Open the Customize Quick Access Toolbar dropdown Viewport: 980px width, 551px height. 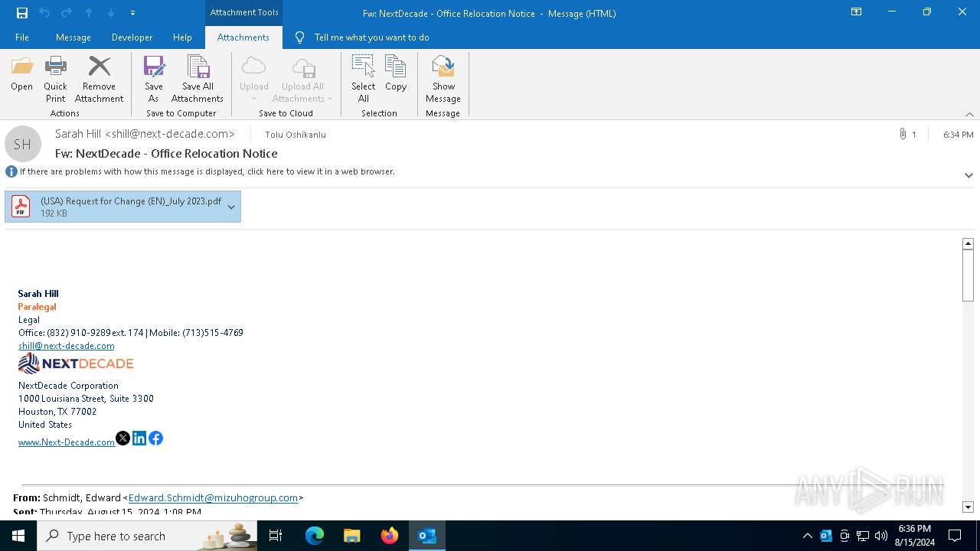(x=132, y=13)
